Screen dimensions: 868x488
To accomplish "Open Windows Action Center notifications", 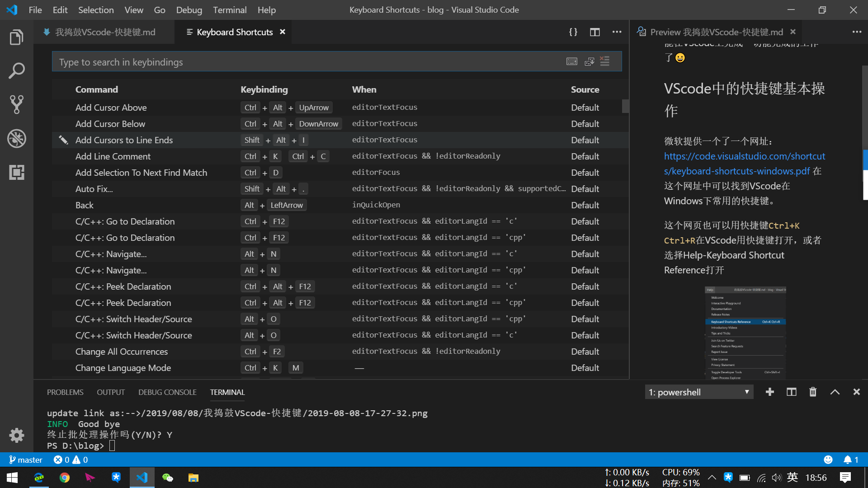I will click(845, 478).
